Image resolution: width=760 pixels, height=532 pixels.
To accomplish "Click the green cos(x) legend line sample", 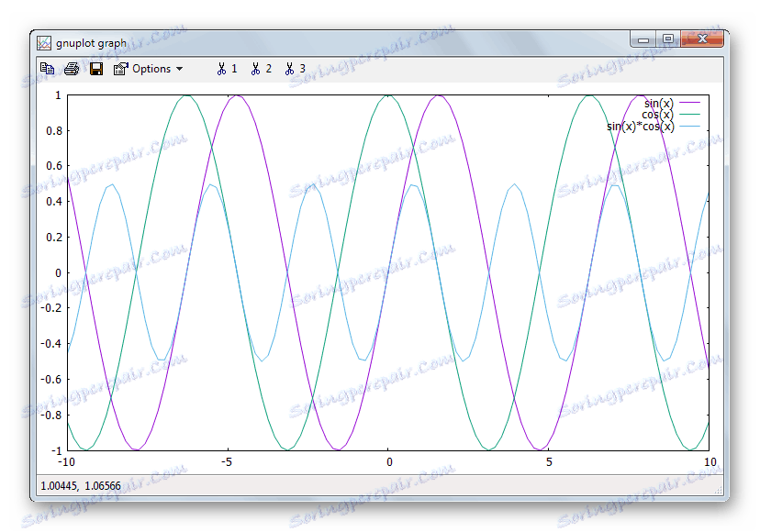I will click(689, 115).
